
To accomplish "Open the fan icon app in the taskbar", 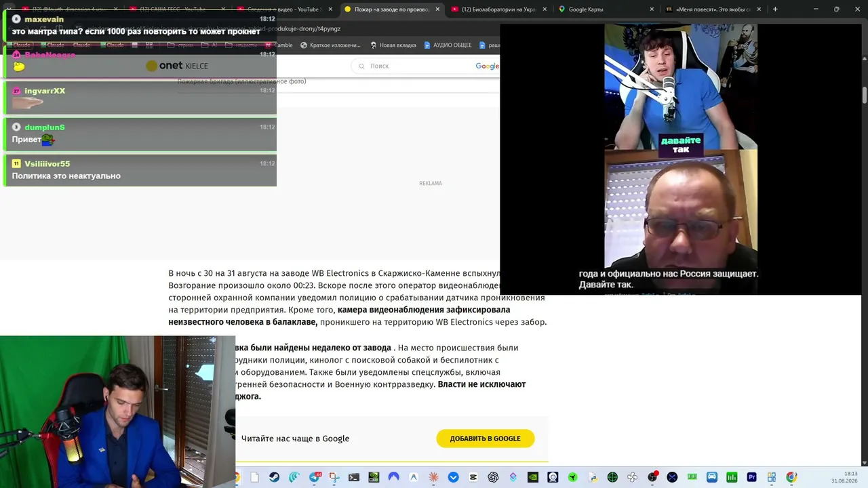I will pos(633,477).
